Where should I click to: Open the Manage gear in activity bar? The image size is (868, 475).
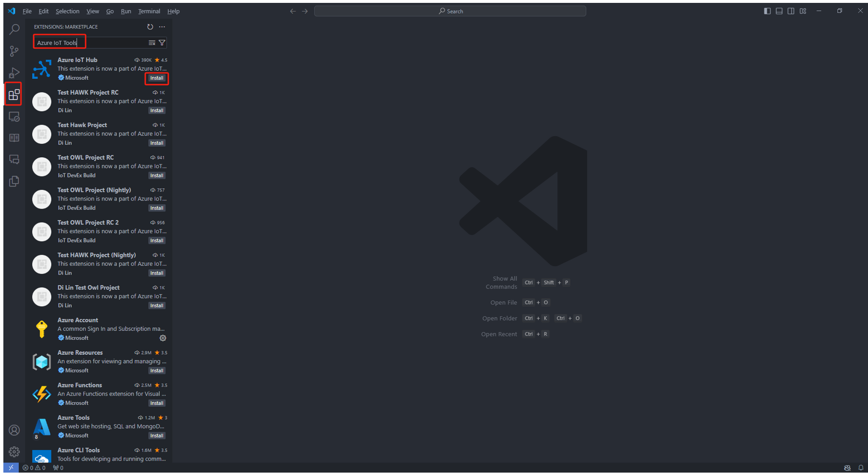coord(14,452)
